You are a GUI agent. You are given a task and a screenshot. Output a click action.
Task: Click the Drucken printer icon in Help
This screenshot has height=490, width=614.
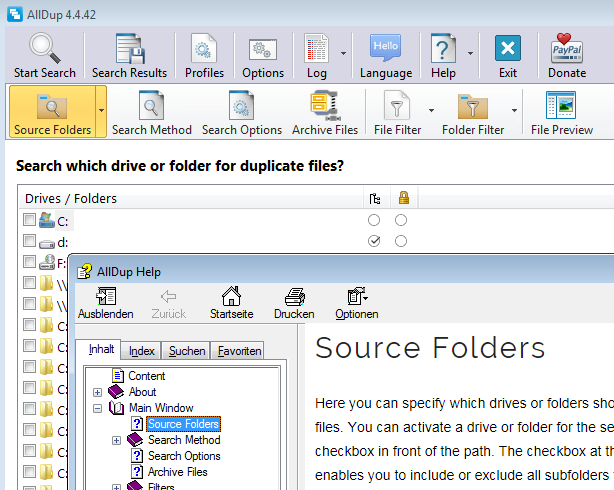tap(294, 296)
